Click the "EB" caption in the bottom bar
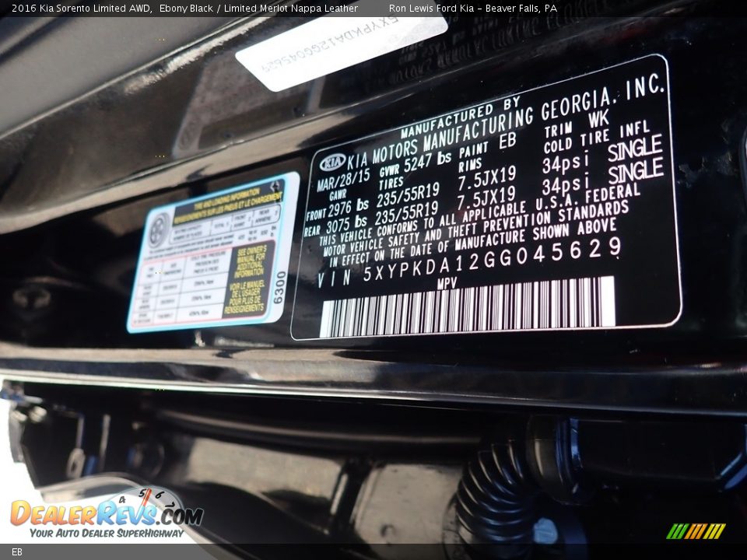 click(x=16, y=552)
